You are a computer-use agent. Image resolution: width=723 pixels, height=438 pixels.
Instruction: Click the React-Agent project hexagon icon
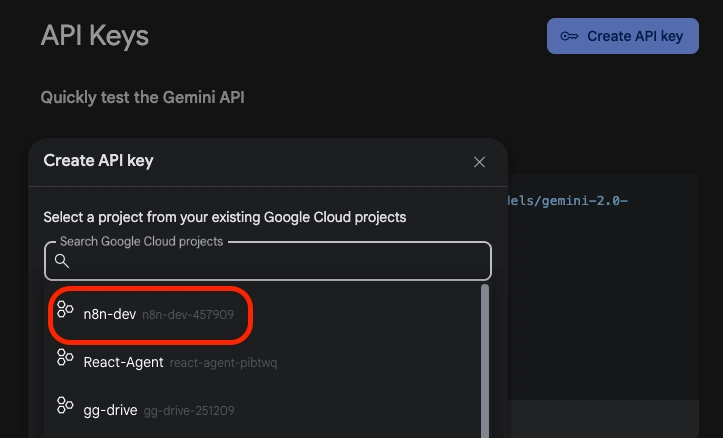tap(65, 357)
